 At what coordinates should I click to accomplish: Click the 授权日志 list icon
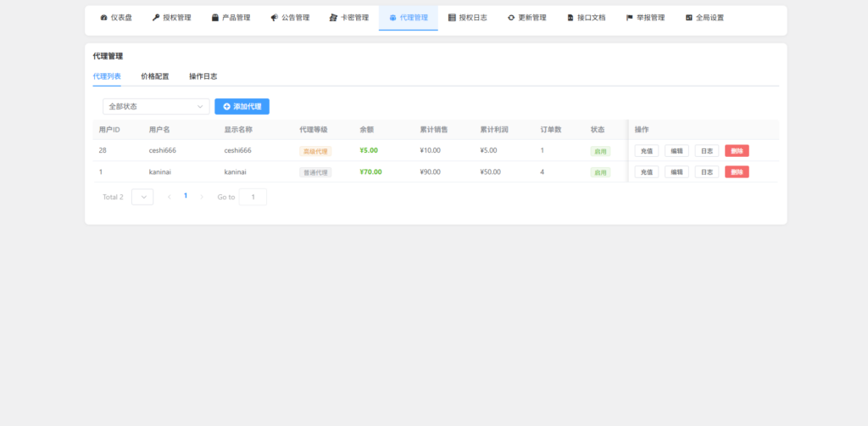(452, 18)
